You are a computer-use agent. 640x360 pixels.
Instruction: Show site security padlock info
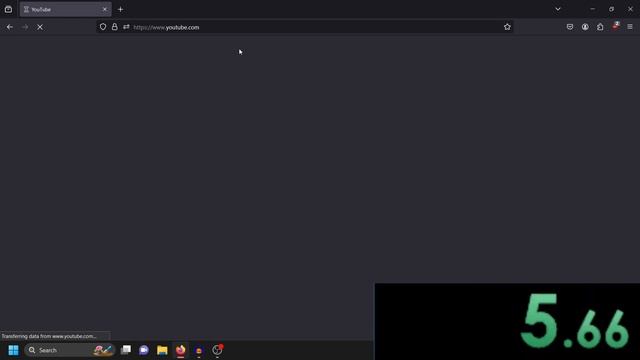point(115,27)
